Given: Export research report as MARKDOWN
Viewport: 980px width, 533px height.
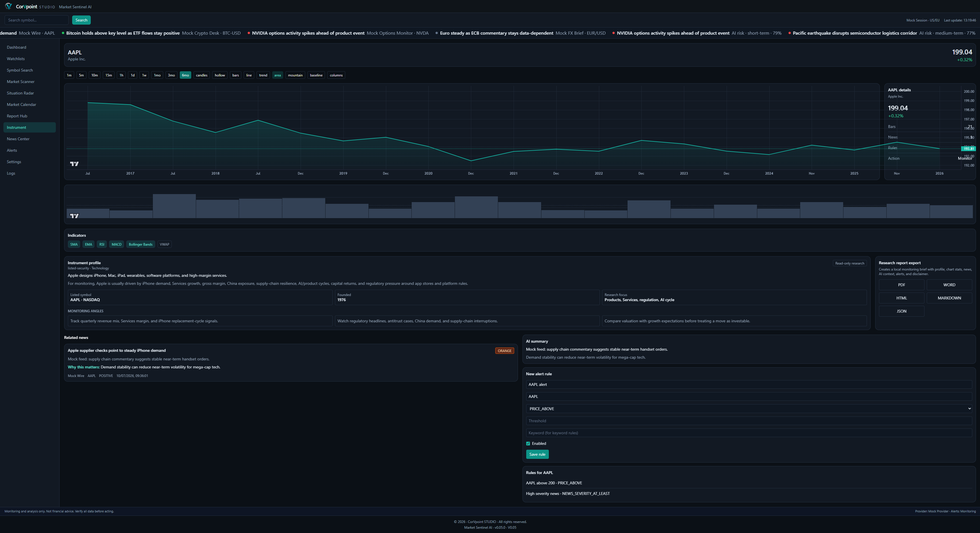Looking at the screenshot, I should pos(949,298).
